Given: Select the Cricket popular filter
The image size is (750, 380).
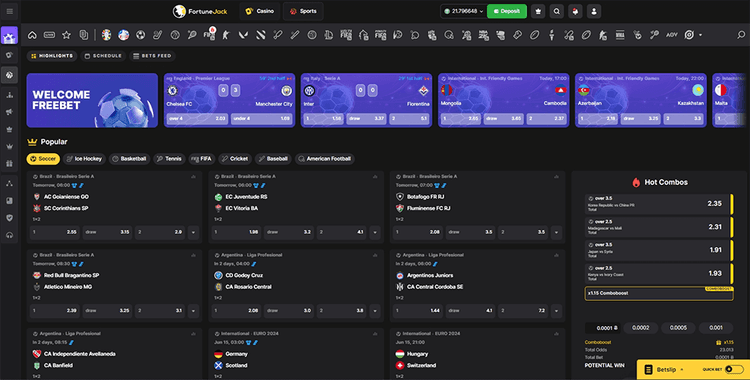Looking at the screenshot, I should (234, 159).
